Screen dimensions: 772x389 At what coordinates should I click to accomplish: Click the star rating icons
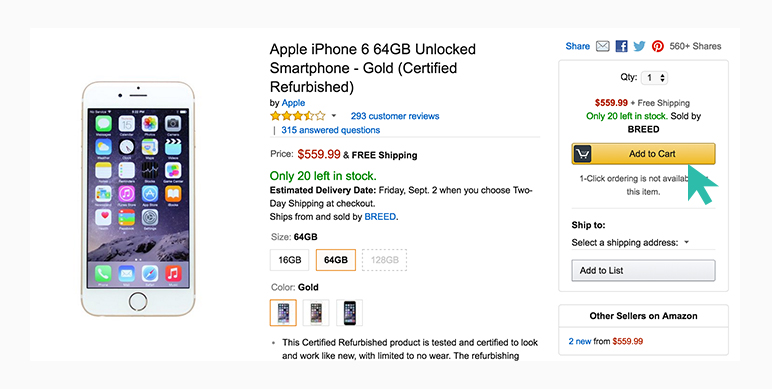[298, 116]
